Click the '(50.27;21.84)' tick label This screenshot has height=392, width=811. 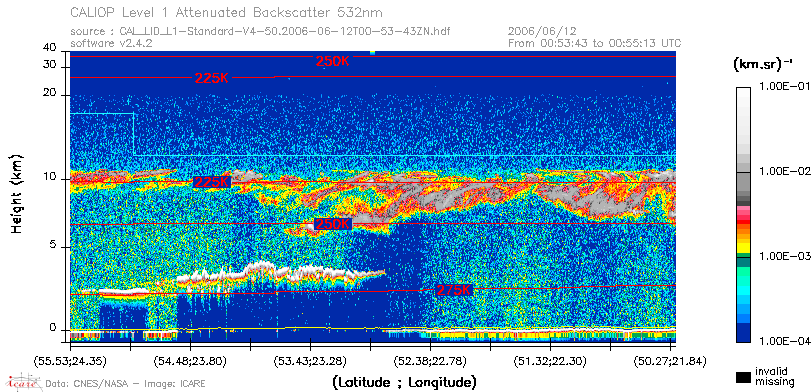(x=670, y=360)
